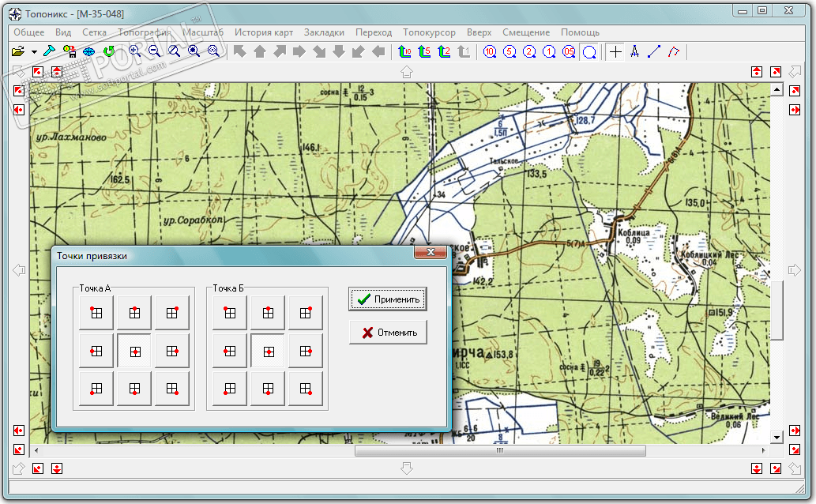This screenshot has height=504, width=816.
Task: Click the green refresh arrow icon
Action: (110, 52)
